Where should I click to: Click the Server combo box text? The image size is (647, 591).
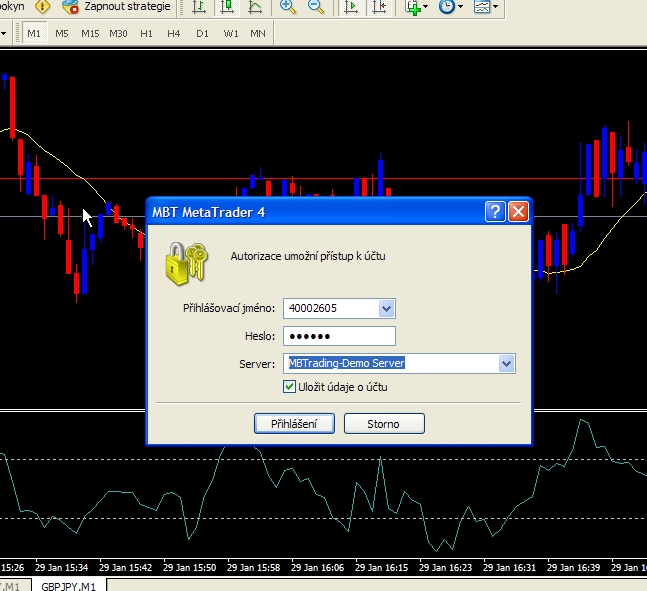[346, 363]
